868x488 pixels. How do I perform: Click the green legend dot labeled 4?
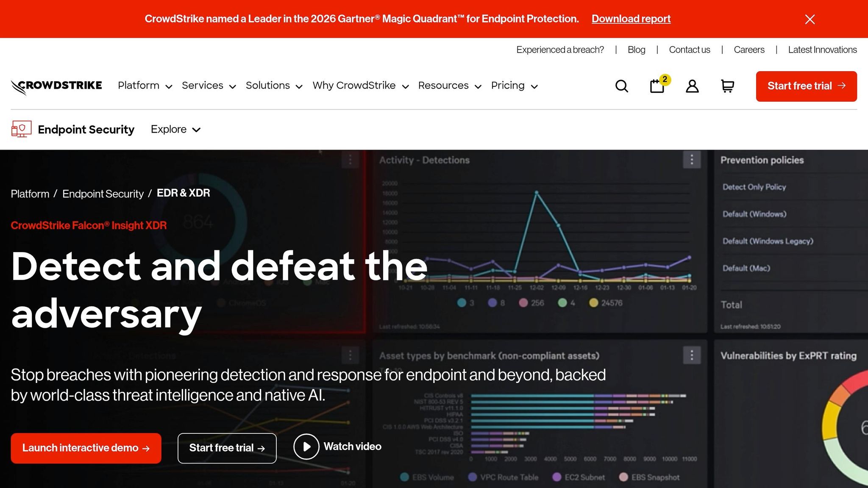[x=562, y=303]
